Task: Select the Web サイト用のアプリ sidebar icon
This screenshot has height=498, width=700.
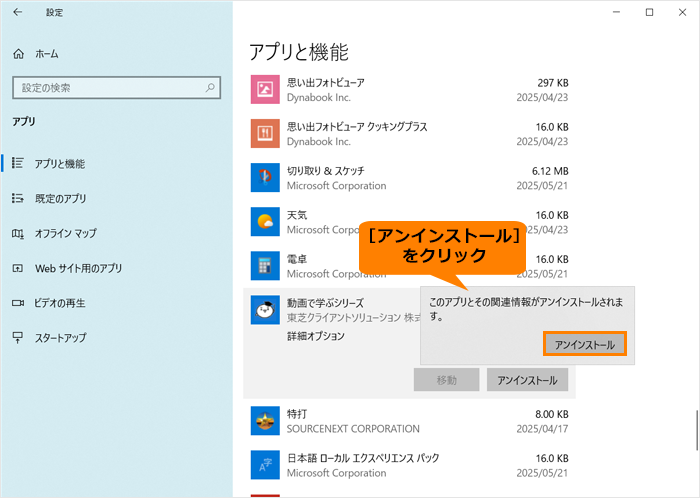Action: click(x=18, y=268)
